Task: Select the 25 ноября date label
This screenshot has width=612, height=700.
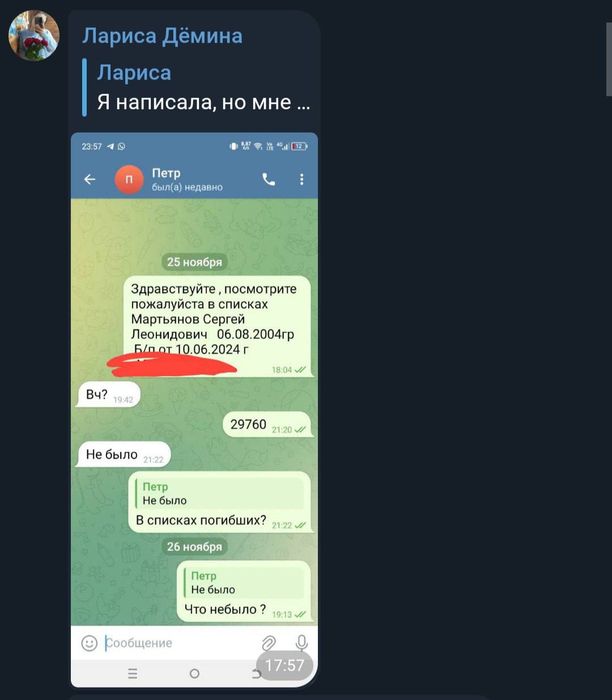Action: (194, 262)
